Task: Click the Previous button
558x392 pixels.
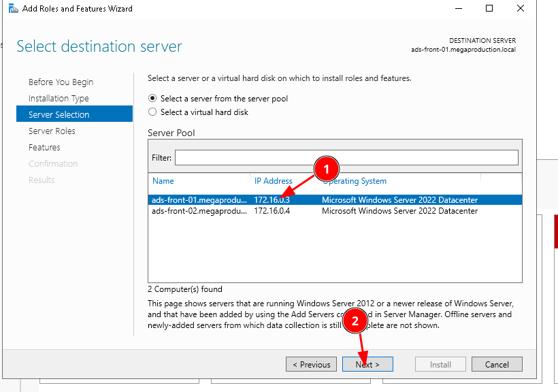Action: [311, 365]
